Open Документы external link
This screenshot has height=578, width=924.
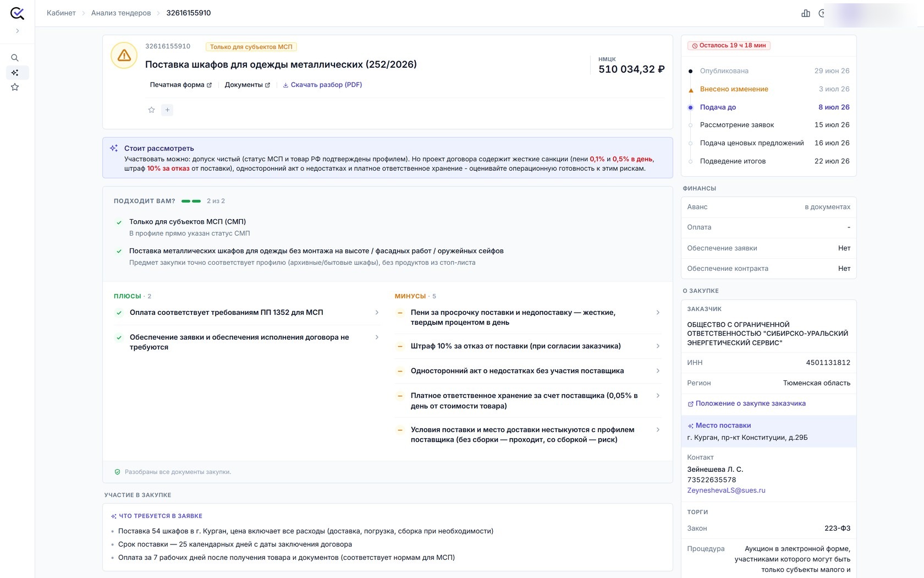pos(248,85)
